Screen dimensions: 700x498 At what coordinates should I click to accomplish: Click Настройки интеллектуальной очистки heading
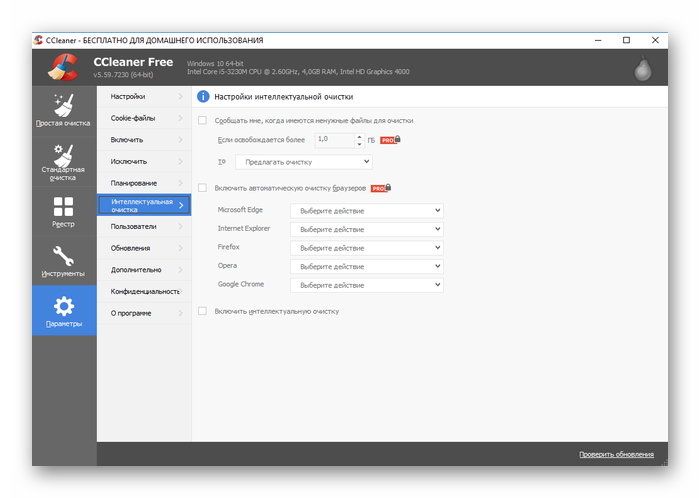click(x=283, y=97)
